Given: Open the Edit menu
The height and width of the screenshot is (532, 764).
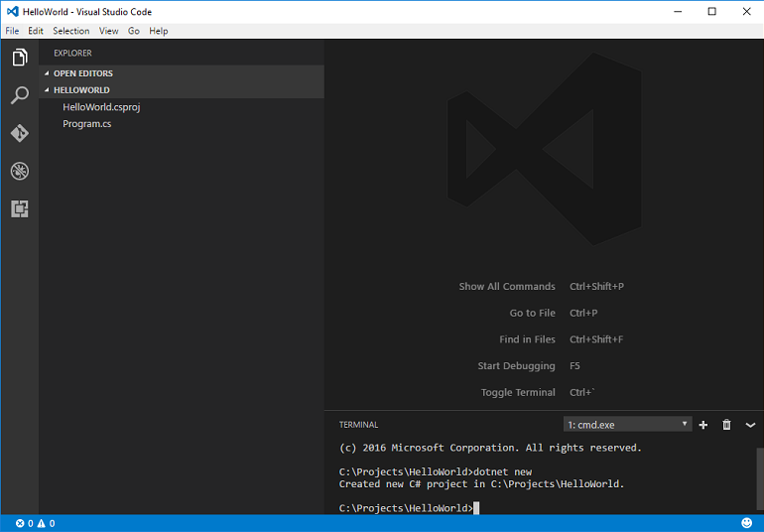Looking at the screenshot, I should tap(36, 31).
